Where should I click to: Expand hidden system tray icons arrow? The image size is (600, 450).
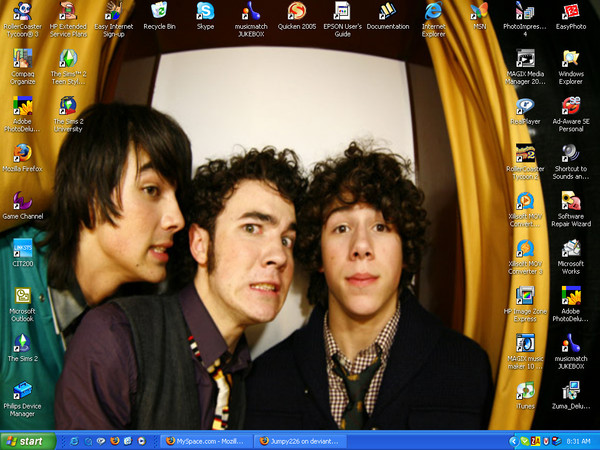513,442
